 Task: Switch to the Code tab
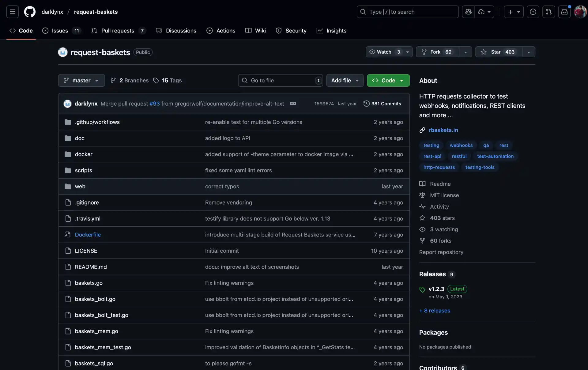21,31
